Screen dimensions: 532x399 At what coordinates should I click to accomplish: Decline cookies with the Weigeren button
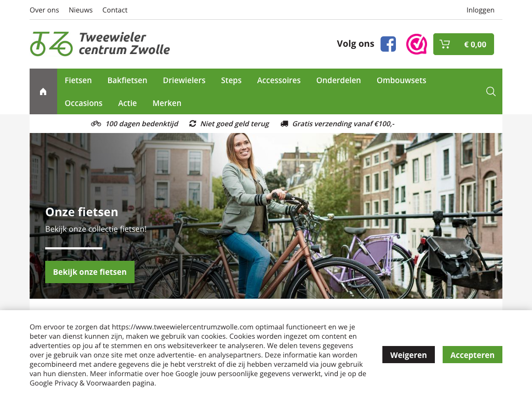click(x=408, y=355)
